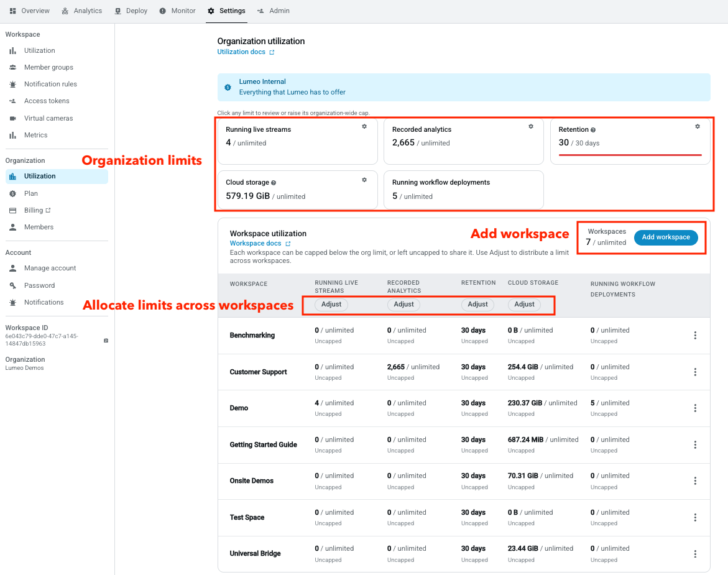
Task: Click the Running workflow deployments card
Action: 463,190
